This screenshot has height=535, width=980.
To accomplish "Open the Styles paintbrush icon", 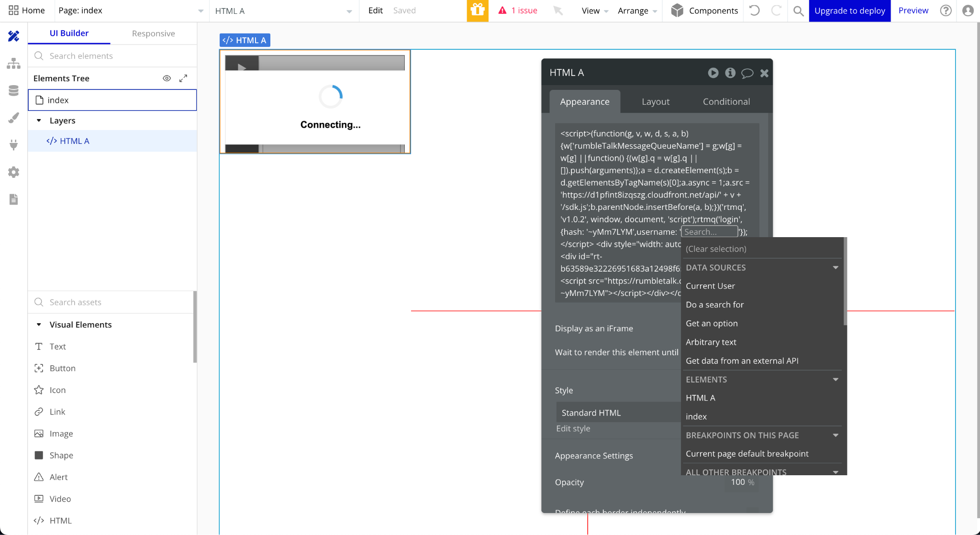I will tap(13, 118).
